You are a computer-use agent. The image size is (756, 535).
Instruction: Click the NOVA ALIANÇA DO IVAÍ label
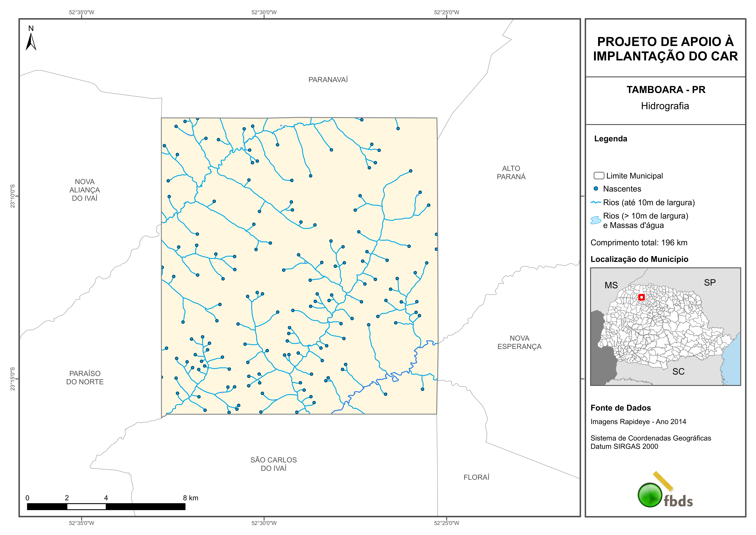click(x=85, y=190)
